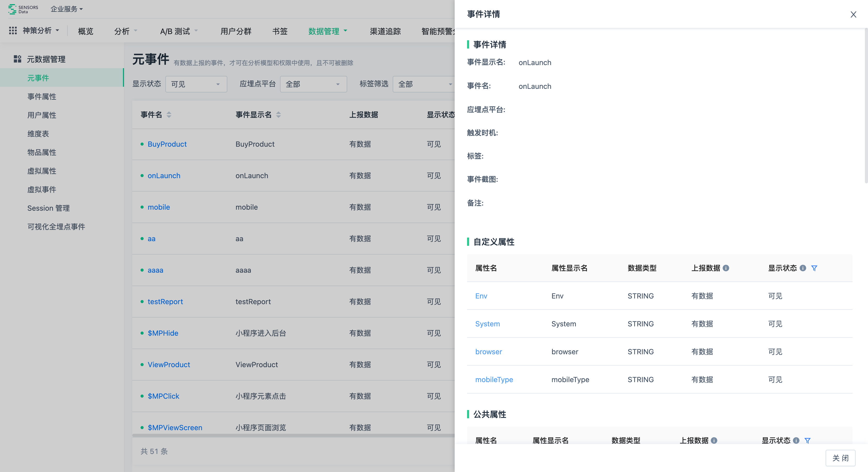This screenshot has width=868, height=472.
Task: Click the custom attributes 显示状态 filter icon
Action: coord(814,268)
